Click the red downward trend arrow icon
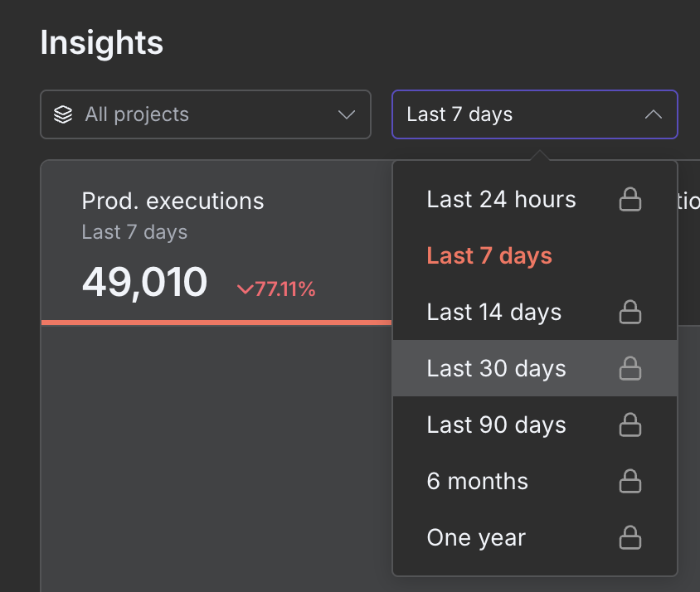 click(x=245, y=289)
